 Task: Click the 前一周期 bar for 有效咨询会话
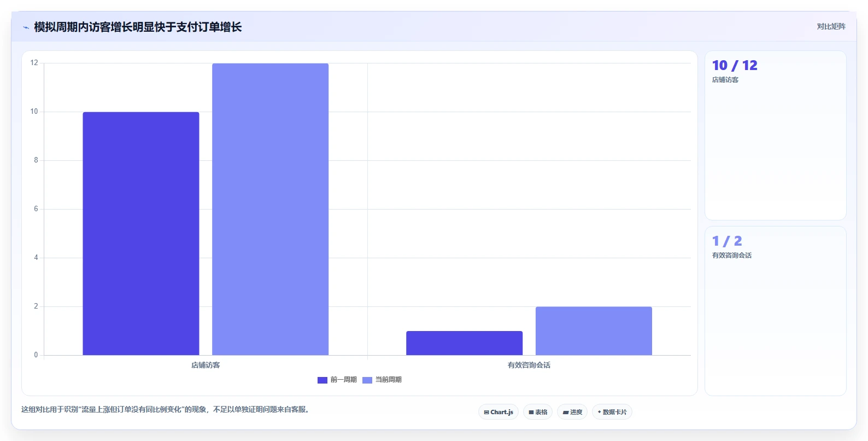[x=465, y=343]
